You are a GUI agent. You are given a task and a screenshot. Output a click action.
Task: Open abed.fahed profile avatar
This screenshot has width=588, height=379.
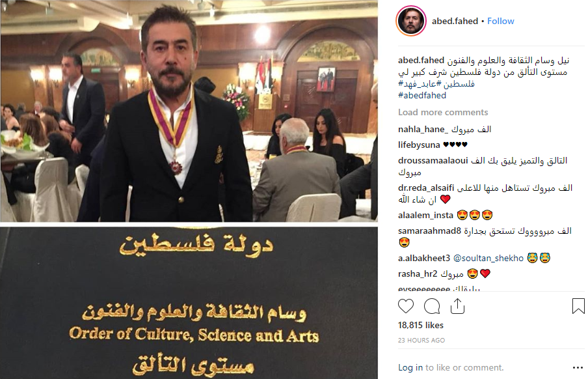[x=411, y=21]
